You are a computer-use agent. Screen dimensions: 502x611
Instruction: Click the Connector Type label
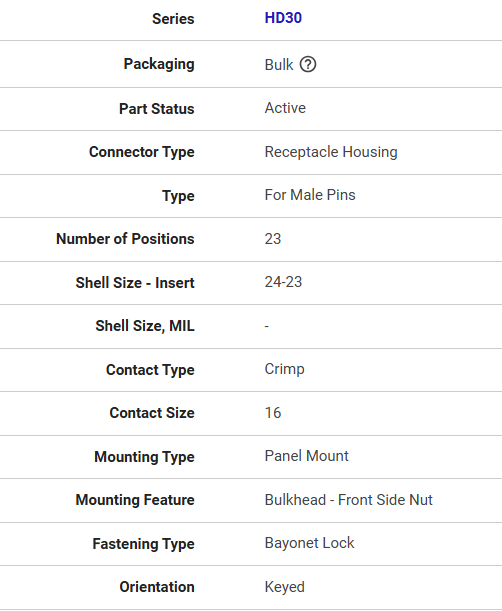click(x=141, y=152)
